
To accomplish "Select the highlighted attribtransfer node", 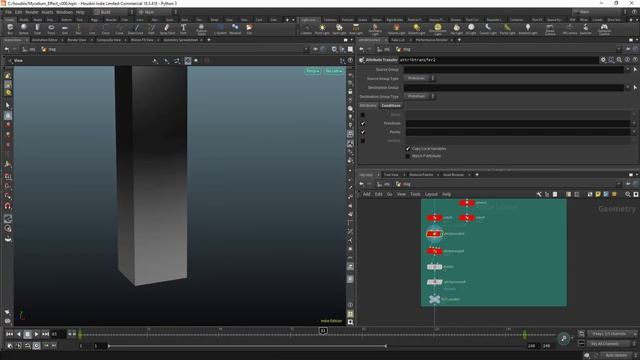I will click(434, 234).
